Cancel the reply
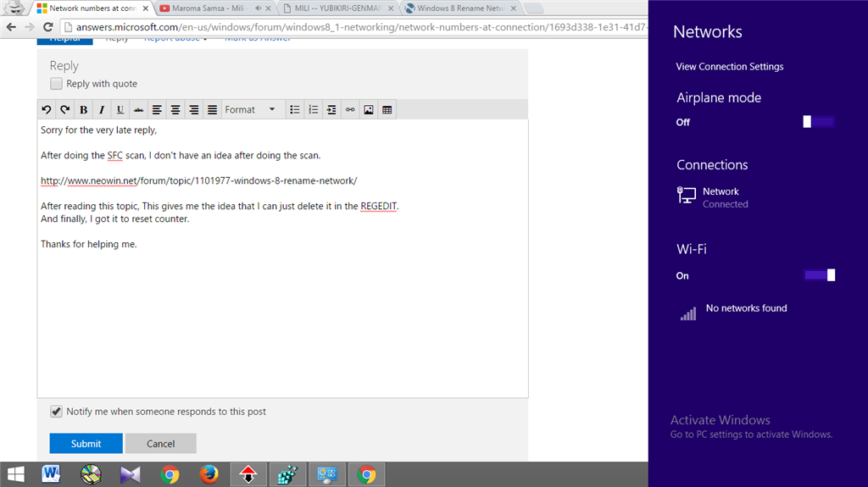This screenshot has height=487, width=868. [160, 443]
